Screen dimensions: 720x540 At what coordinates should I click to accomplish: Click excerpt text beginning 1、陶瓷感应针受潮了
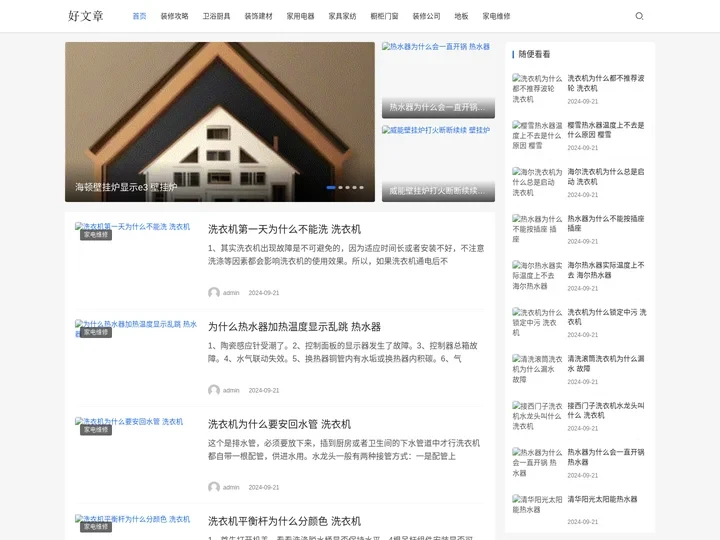[343, 352]
